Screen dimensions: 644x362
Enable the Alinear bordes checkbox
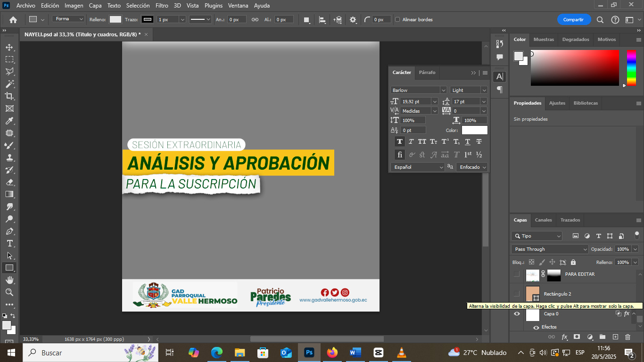pyautogui.click(x=397, y=20)
